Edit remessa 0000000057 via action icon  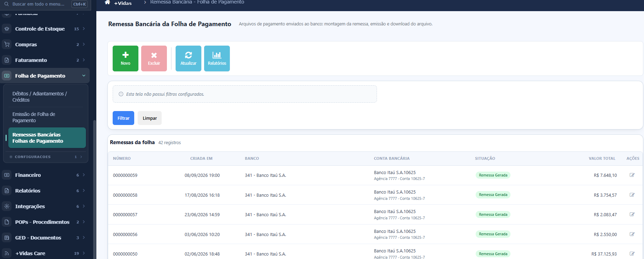[632, 214]
